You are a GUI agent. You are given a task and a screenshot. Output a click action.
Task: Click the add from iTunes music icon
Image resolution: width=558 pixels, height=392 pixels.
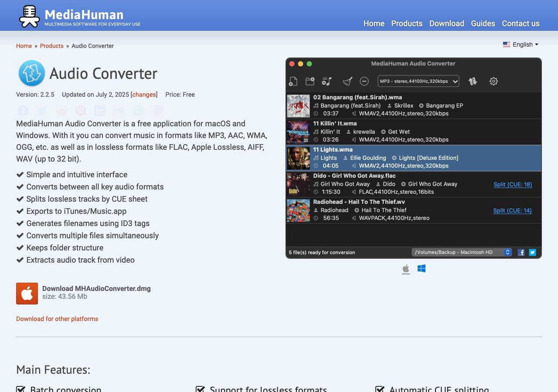point(327,81)
